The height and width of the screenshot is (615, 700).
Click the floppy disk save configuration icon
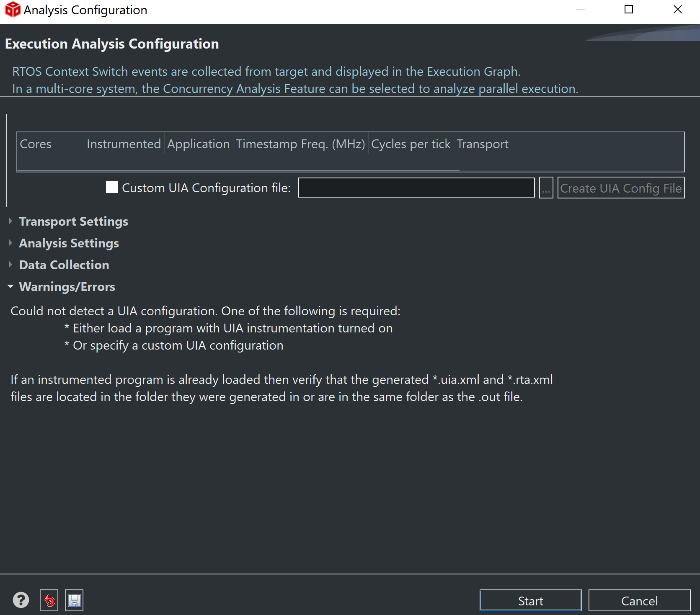point(74,600)
